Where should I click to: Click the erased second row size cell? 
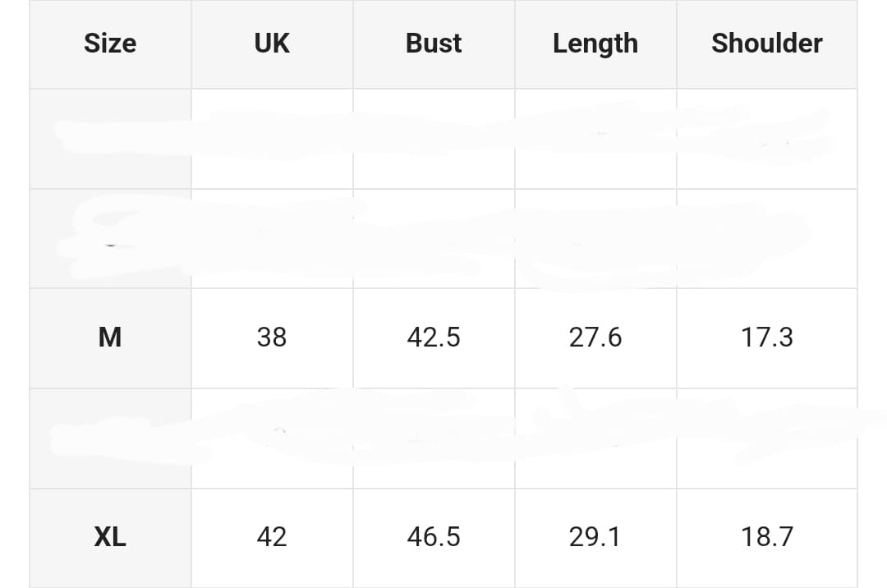(110, 239)
